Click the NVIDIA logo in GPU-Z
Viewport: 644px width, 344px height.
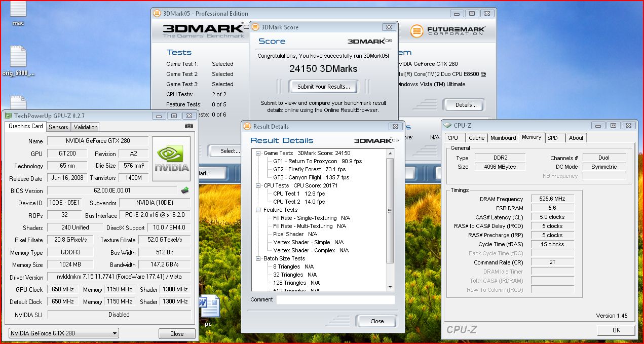click(x=171, y=159)
